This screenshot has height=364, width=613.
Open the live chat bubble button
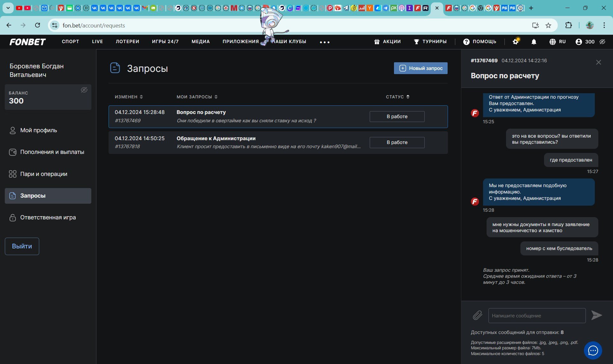pos(593,351)
